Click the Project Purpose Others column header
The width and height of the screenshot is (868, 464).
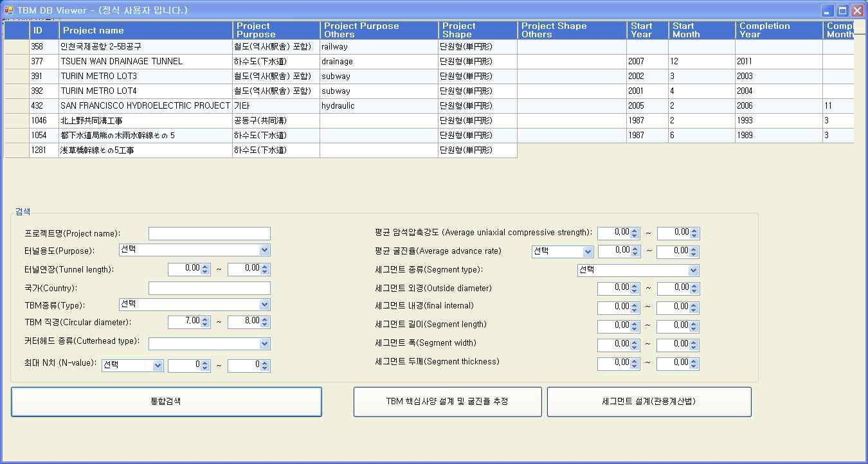pyautogui.click(x=379, y=30)
